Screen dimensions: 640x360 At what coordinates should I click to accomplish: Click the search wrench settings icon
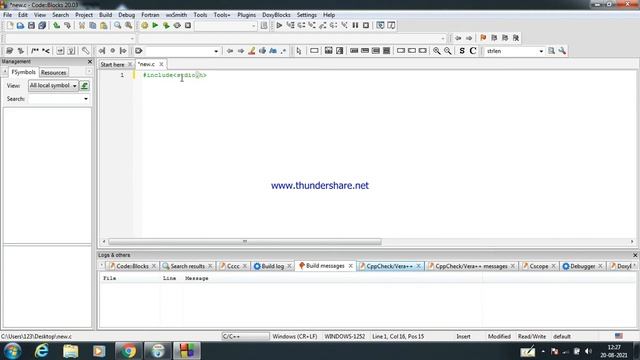[562, 51]
